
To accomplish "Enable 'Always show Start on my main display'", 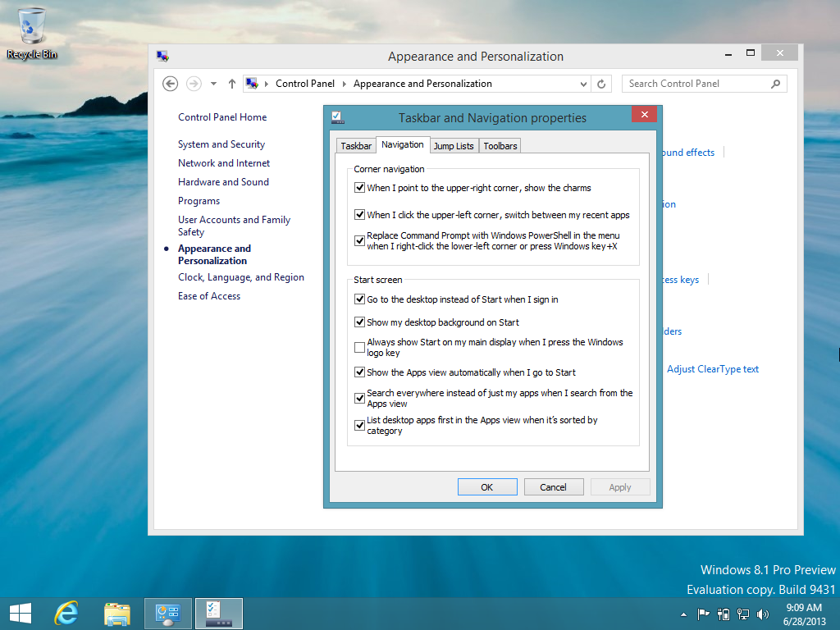I will 359,348.
